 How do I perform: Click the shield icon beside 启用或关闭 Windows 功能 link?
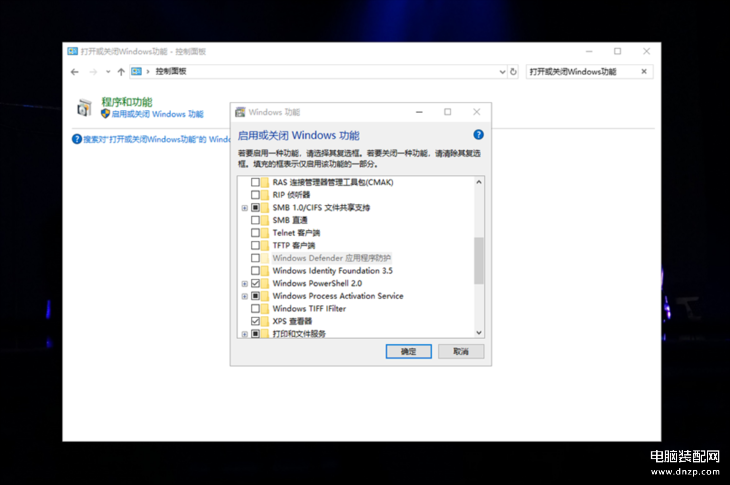pos(105,114)
